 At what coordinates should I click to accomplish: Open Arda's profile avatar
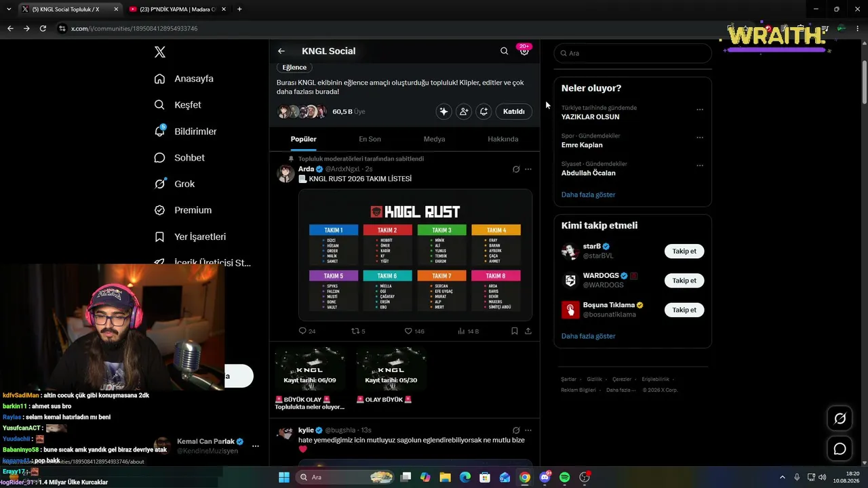coord(286,174)
